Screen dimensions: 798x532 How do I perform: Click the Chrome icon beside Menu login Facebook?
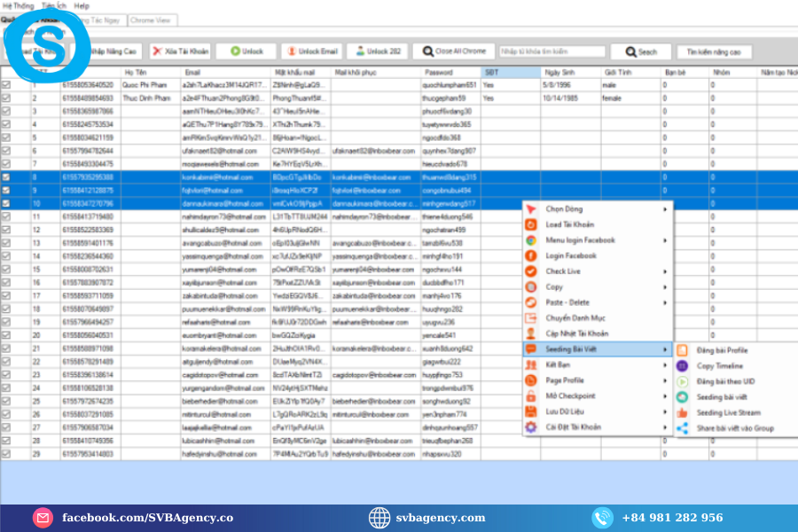531,240
